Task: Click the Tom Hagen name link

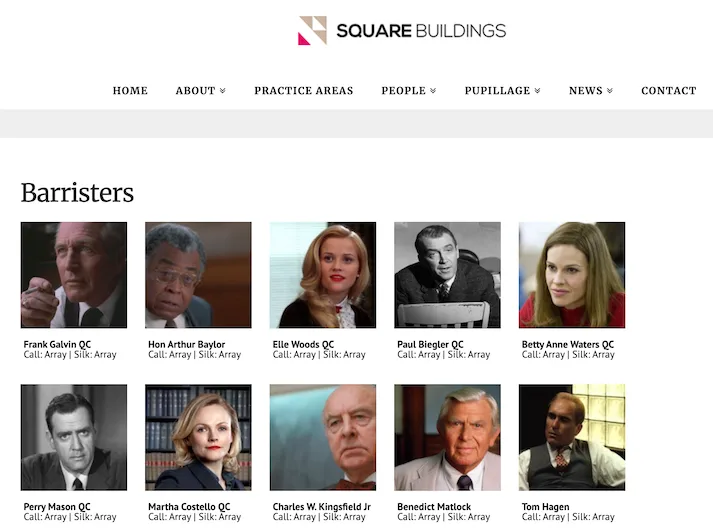Action: 545,507
